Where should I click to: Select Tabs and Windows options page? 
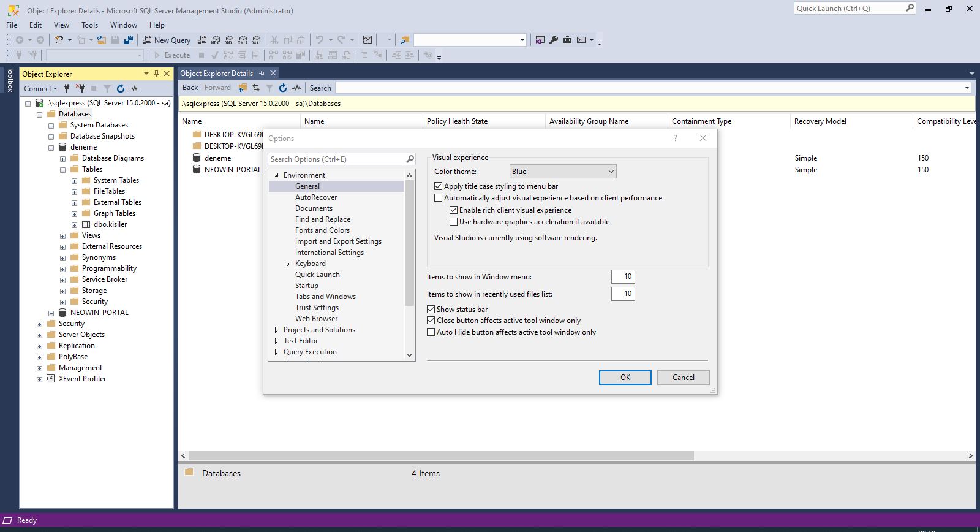(x=325, y=297)
